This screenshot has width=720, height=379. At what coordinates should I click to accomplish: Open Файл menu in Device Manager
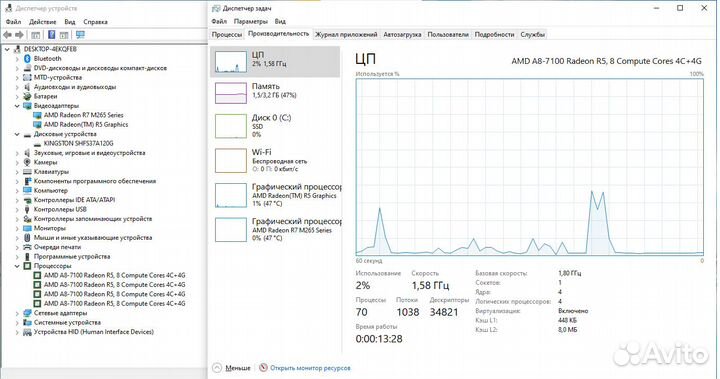13,22
